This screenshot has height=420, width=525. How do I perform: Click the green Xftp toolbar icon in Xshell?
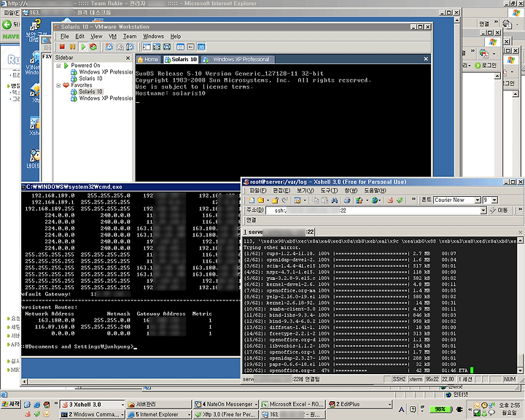point(400,201)
